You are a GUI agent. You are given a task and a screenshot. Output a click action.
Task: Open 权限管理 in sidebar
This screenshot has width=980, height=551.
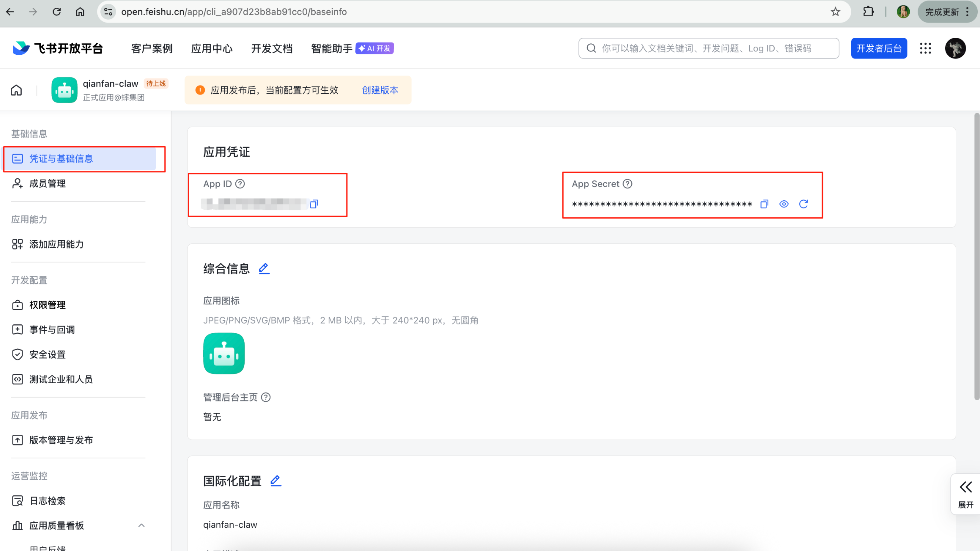[47, 305]
